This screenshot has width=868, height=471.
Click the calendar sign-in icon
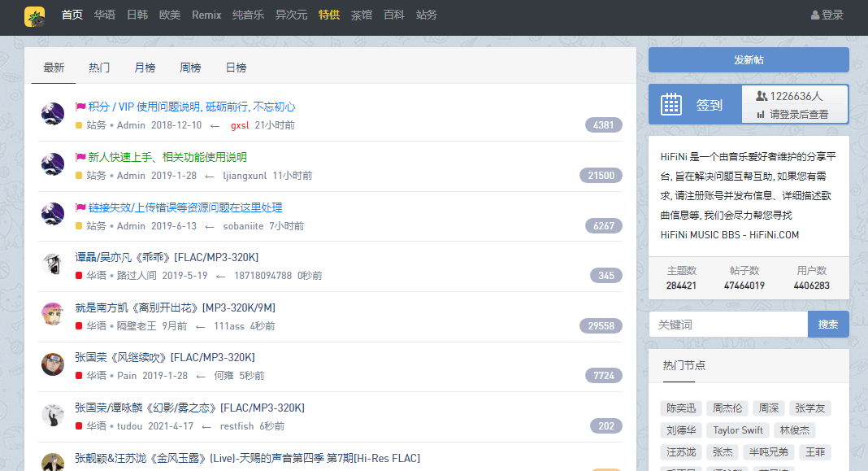[671, 104]
